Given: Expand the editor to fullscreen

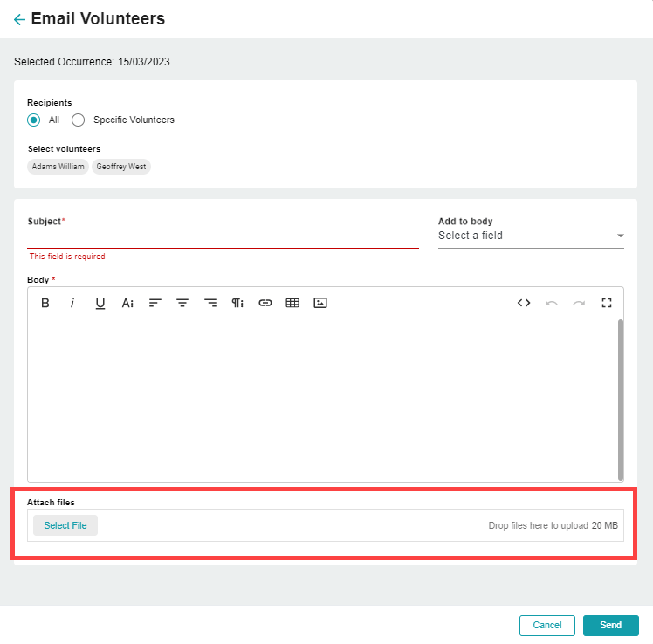Looking at the screenshot, I should [x=607, y=303].
